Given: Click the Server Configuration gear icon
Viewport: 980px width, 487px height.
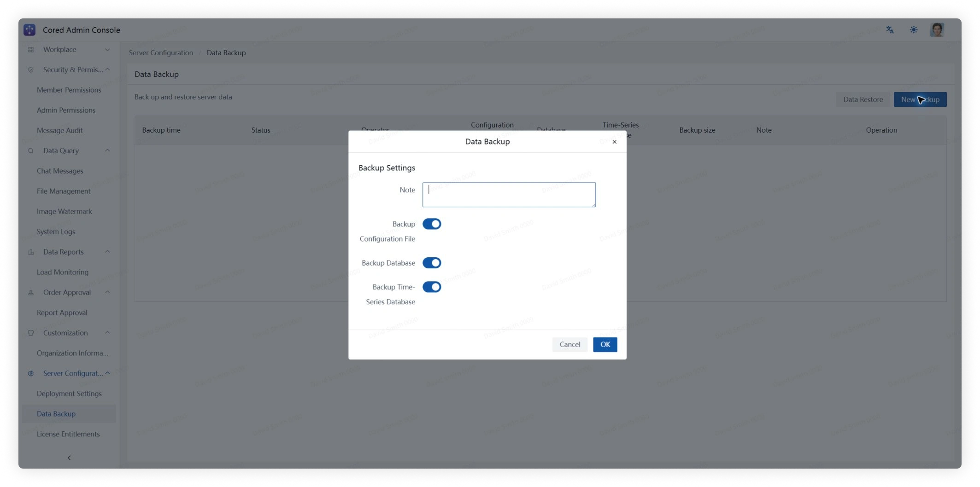Looking at the screenshot, I should coord(31,374).
